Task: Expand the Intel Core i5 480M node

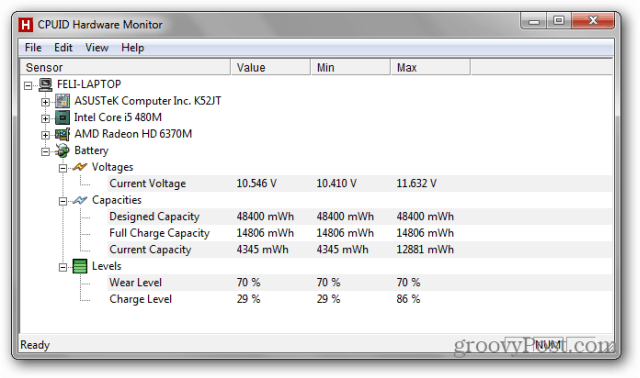Action: click(x=45, y=118)
